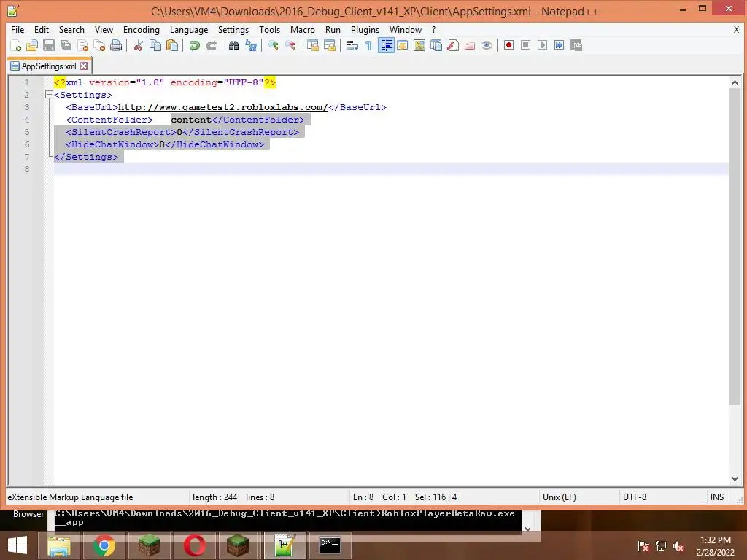
Task: Undo last action with green arrow
Action: point(194,45)
